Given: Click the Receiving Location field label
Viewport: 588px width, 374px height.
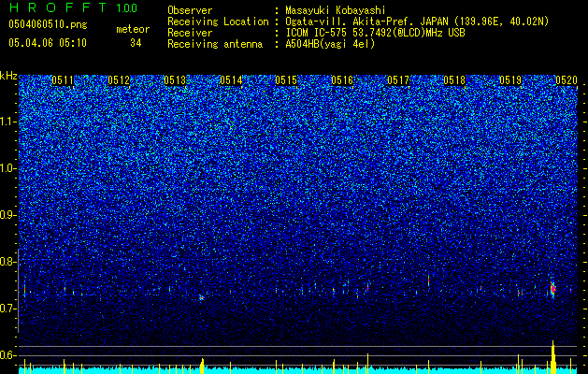Looking at the screenshot, I should (218, 22).
